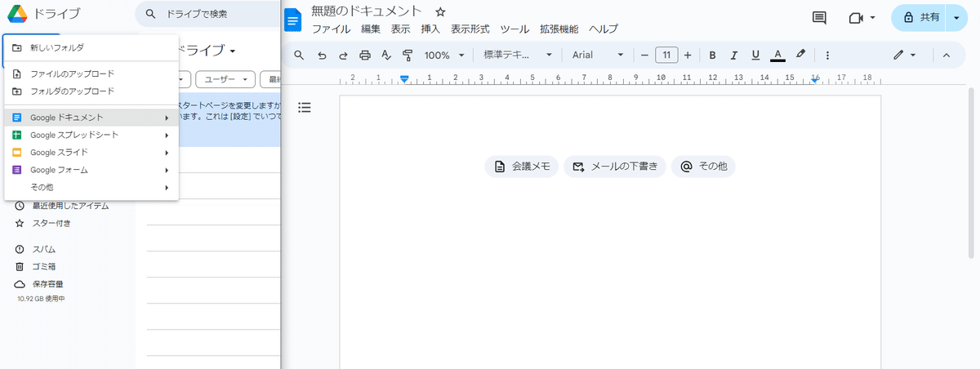Viewport: 980px width, 369px height.
Task: Open the Arial font dropdown
Action: coord(598,55)
